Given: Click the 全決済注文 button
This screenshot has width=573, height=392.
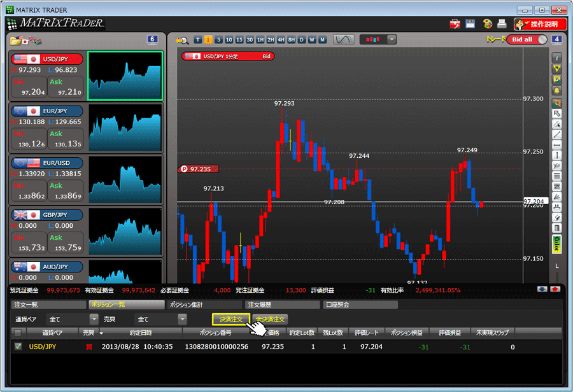Looking at the screenshot, I should pos(271,319).
